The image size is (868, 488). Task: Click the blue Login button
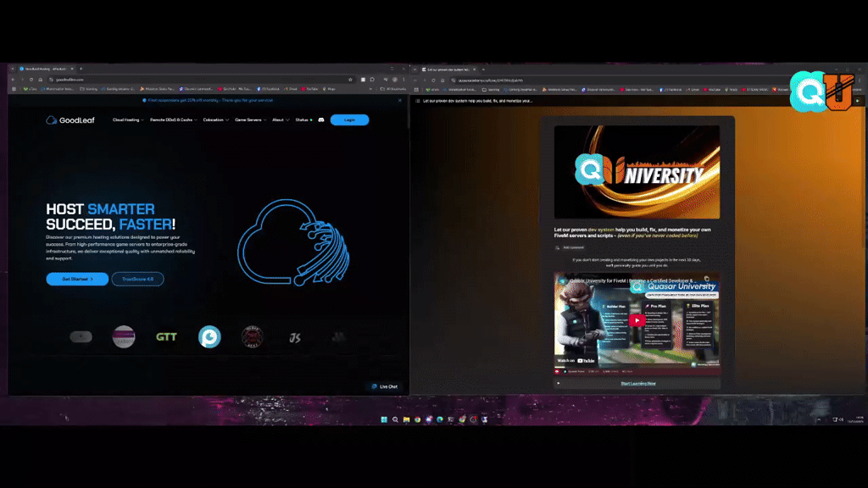(349, 120)
